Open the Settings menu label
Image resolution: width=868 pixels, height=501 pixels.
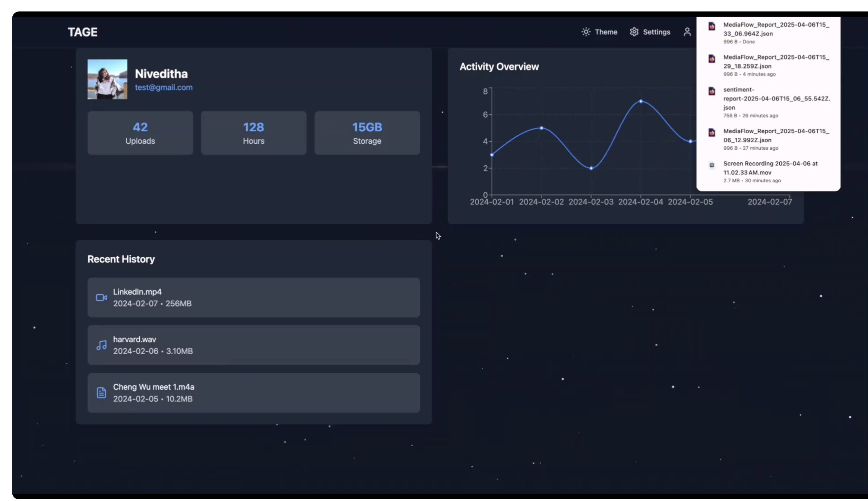click(656, 32)
